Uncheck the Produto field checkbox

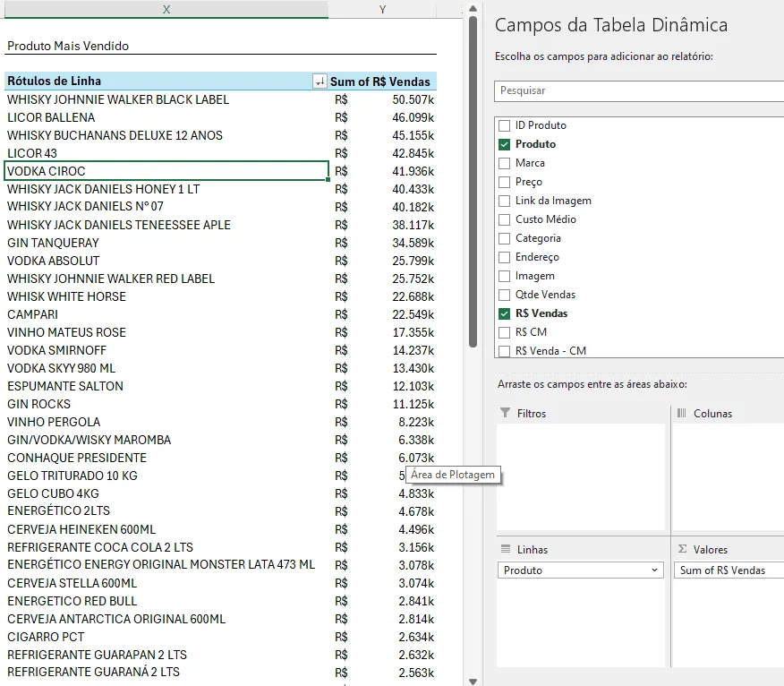(x=504, y=144)
